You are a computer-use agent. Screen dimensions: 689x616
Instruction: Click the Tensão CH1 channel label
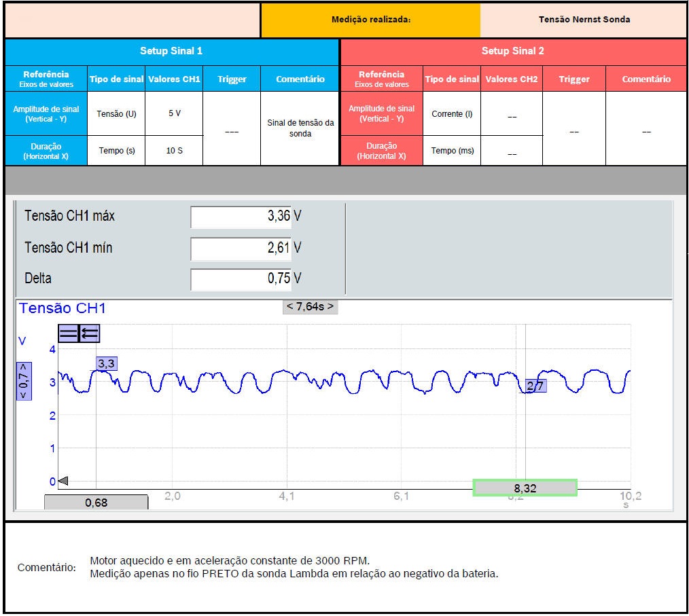pyautogui.click(x=63, y=308)
